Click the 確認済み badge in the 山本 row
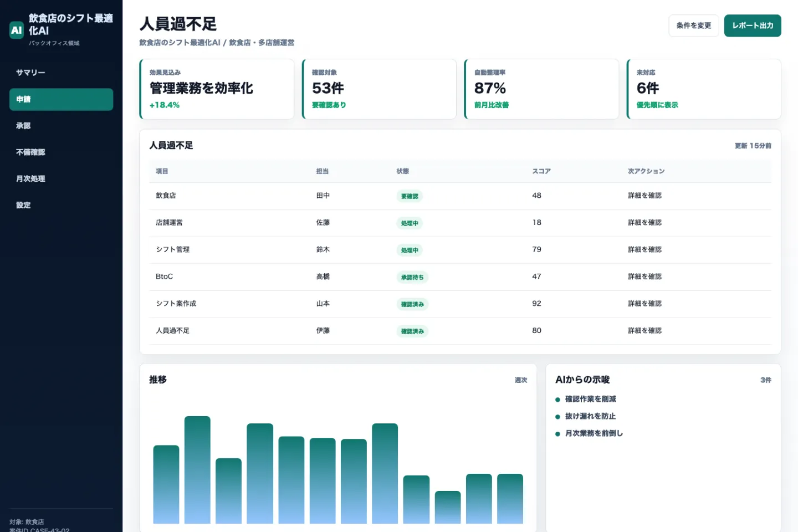The image size is (798, 532). [412, 304]
